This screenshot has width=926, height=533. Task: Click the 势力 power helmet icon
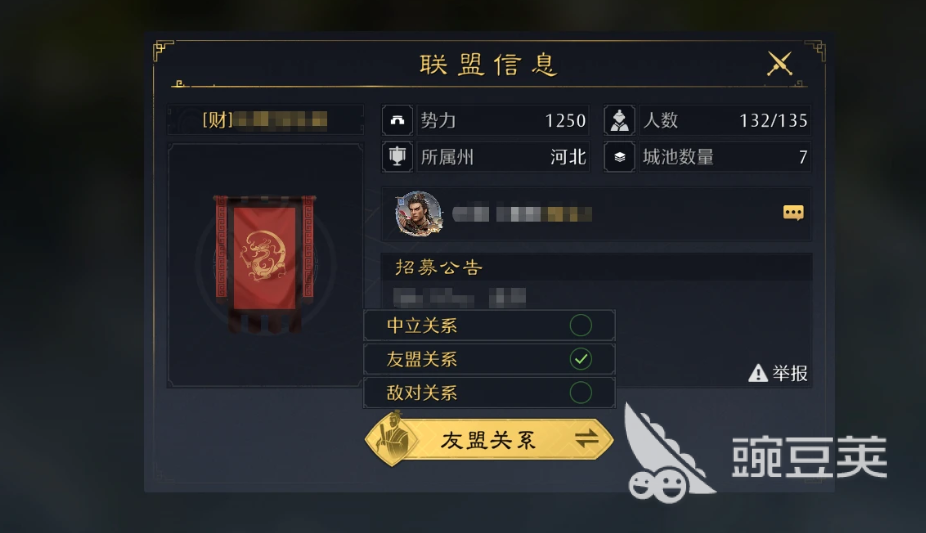click(x=397, y=120)
